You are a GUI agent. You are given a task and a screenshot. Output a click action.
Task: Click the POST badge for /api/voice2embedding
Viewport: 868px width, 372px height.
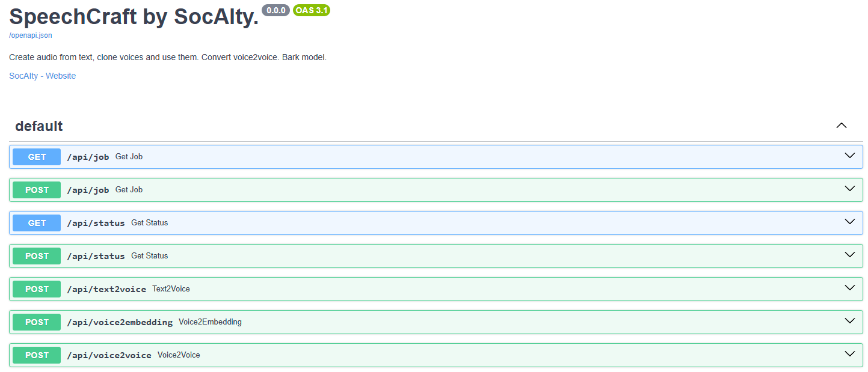tap(37, 322)
